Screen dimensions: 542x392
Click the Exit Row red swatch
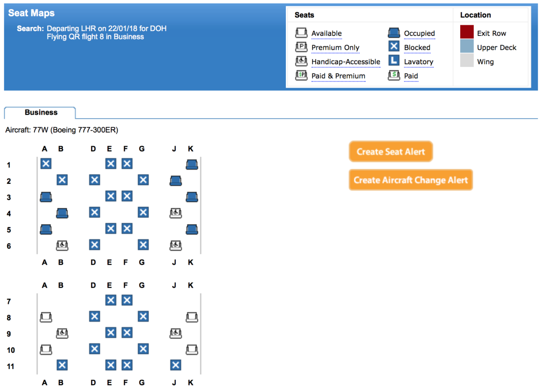tap(467, 32)
